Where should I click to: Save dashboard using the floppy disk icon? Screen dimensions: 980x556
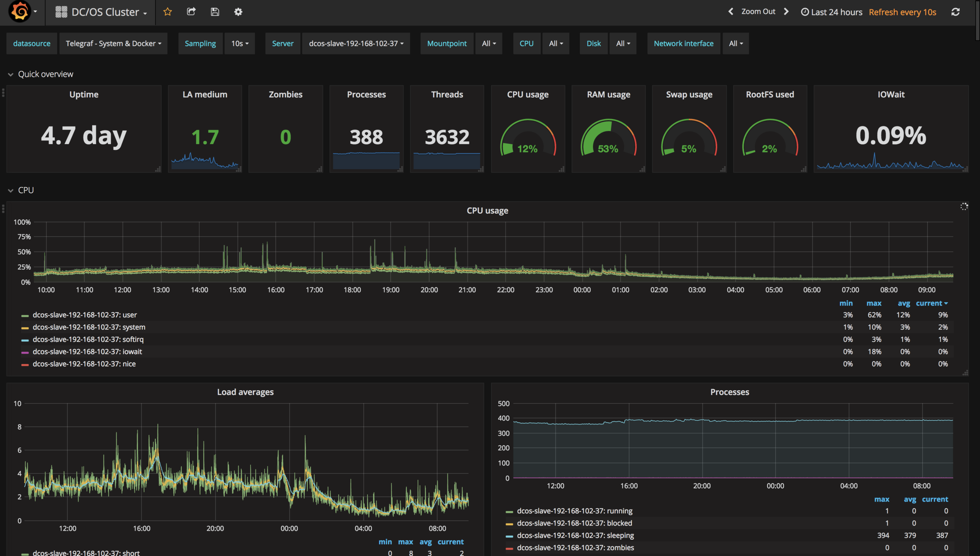click(x=215, y=12)
